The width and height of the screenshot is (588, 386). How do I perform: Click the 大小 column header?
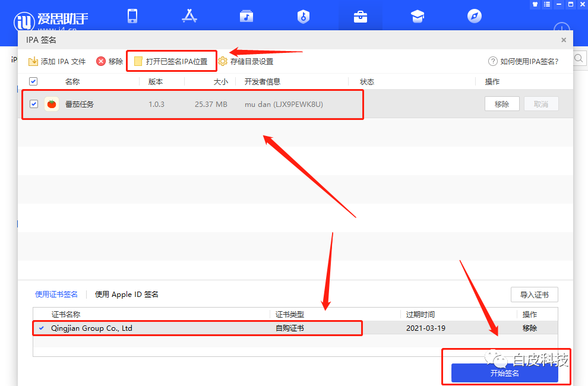pyautogui.click(x=220, y=82)
